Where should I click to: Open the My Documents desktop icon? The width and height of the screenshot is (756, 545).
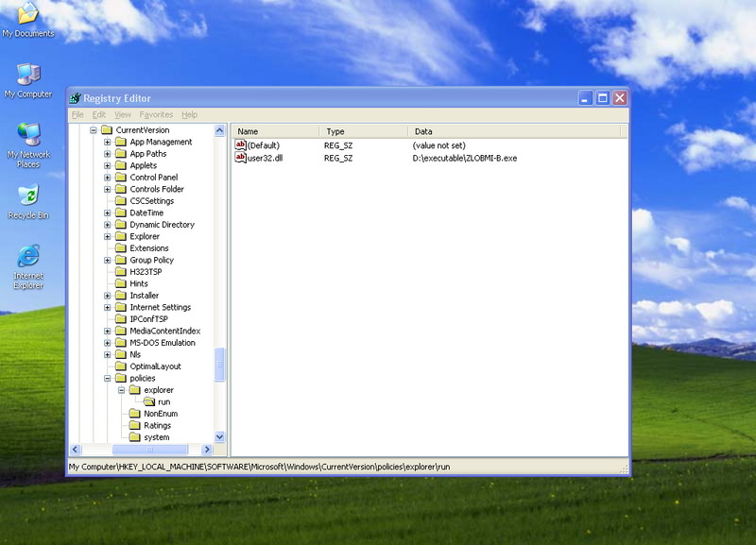(x=27, y=14)
